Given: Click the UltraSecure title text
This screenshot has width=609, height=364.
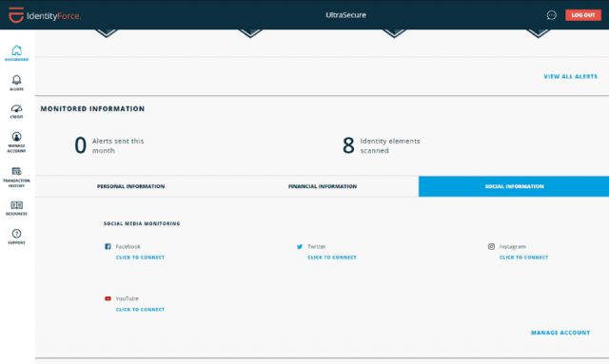Looking at the screenshot, I should (x=345, y=15).
